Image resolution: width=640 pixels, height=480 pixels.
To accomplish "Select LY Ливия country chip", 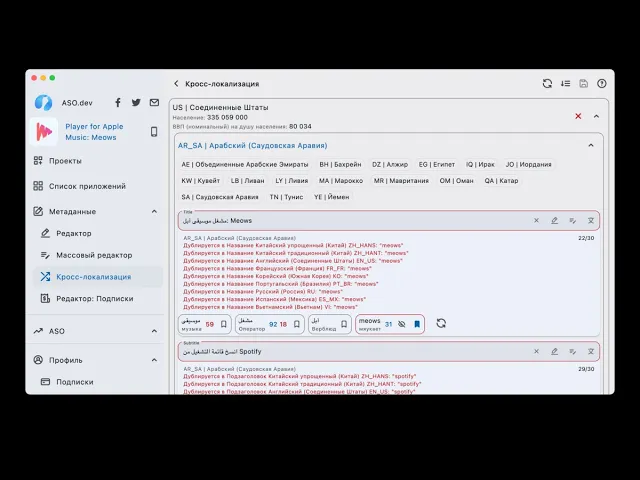I will click(291, 180).
